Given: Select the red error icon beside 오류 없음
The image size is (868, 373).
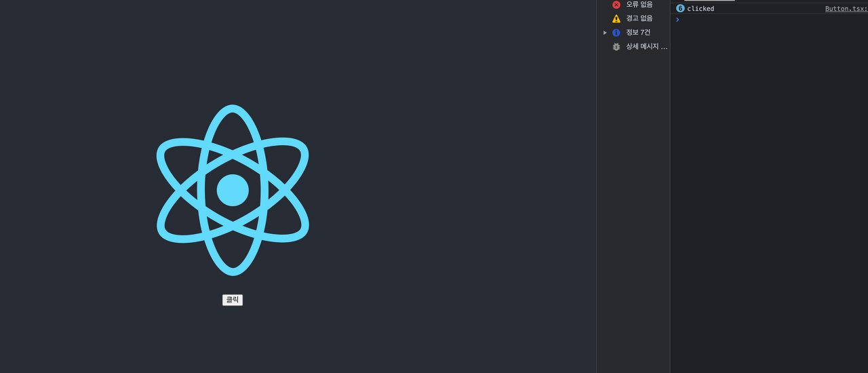Looking at the screenshot, I should coord(616,5).
